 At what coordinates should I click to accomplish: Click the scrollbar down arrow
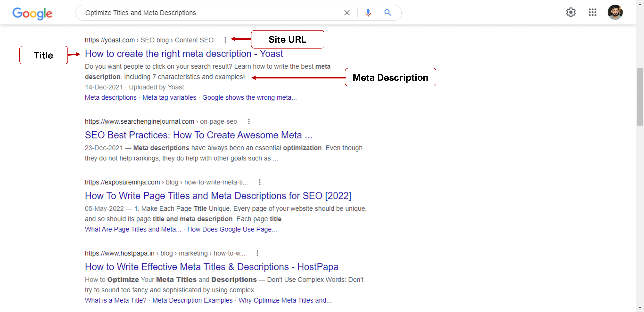tap(640, 308)
